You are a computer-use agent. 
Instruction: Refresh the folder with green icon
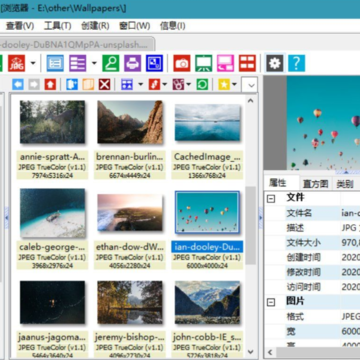(x=202, y=84)
